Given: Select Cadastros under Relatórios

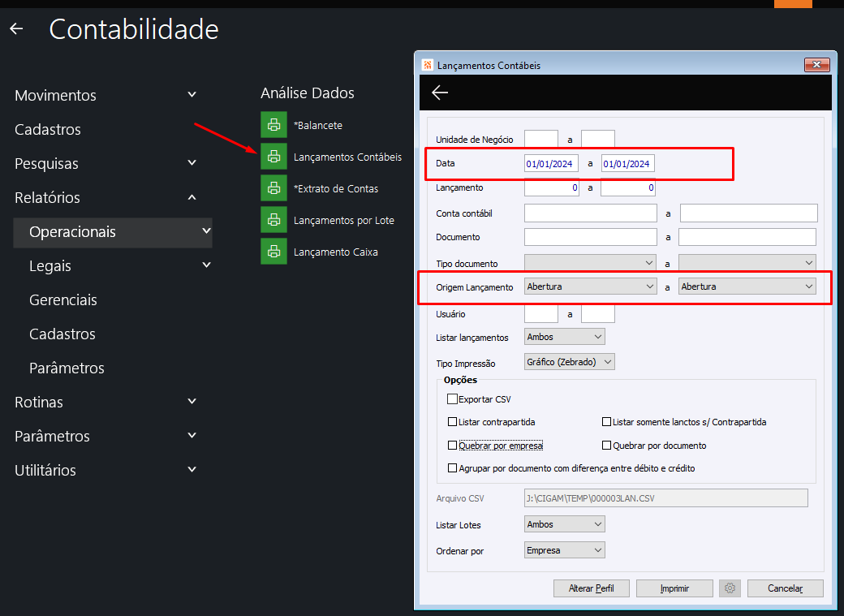Looking at the screenshot, I should [62, 334].
